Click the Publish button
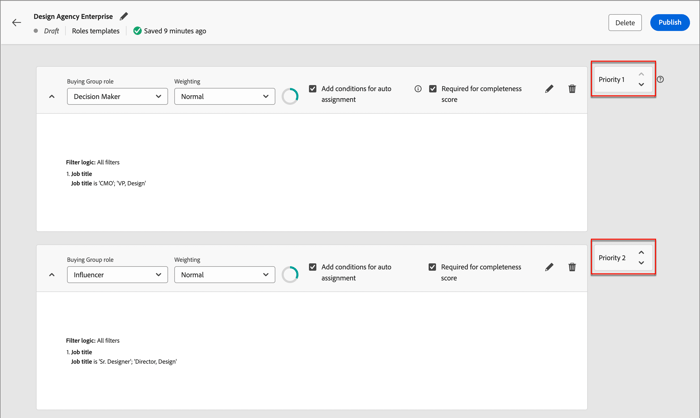 point(669,22)
